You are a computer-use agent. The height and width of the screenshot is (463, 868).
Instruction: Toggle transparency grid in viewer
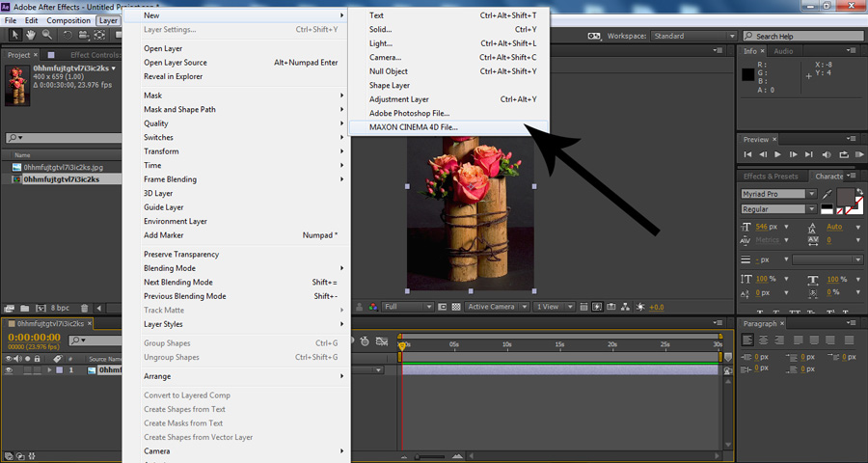(x=456, y=307)
